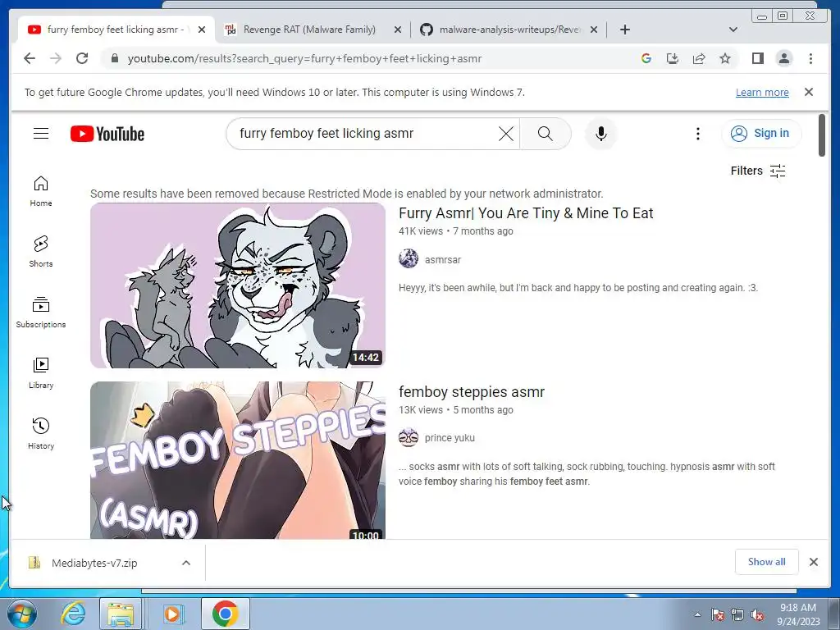Visit the prince yuku channel name link
840x630 pixels.
click(x=450, y=438)
